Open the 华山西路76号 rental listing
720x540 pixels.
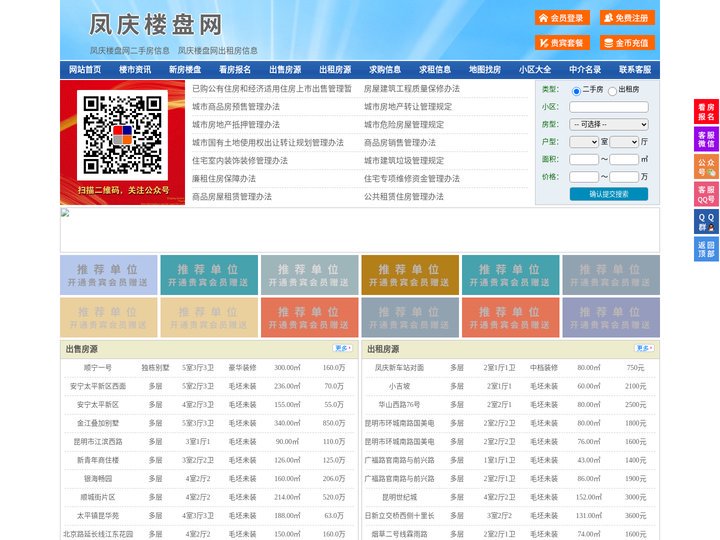point(399,405)
